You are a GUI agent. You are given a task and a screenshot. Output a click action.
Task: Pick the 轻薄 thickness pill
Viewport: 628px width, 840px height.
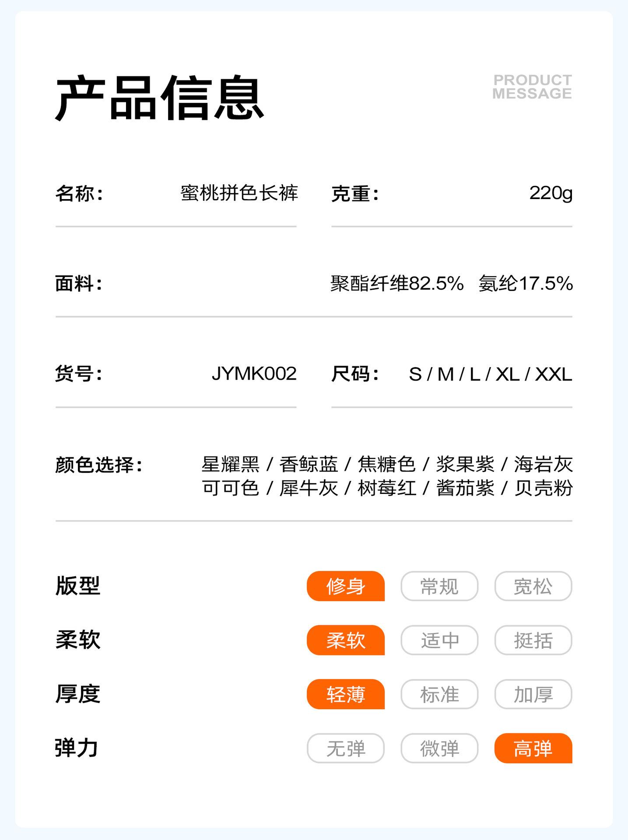click(x=345, y=694)
